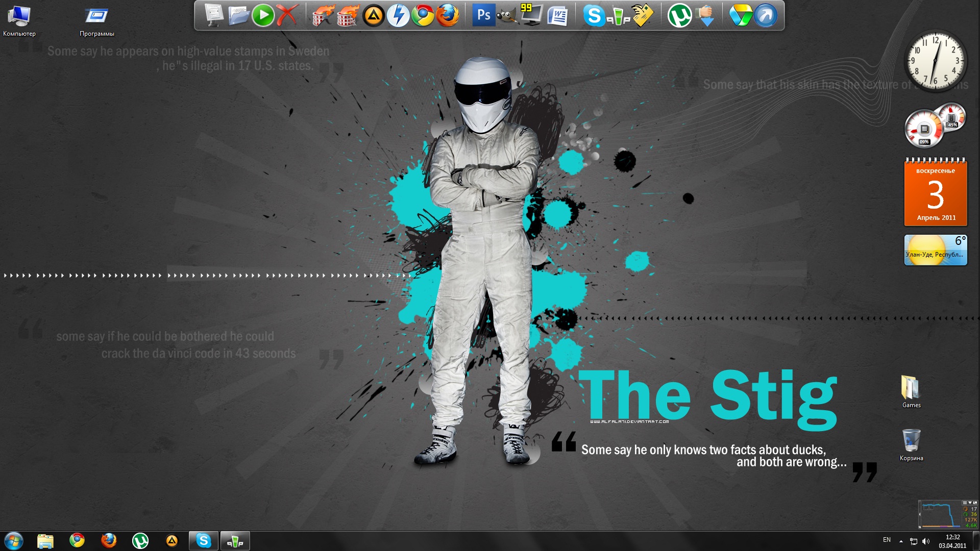
Task: Open AIMP player in the dock
Action: (x=373, y=15)
